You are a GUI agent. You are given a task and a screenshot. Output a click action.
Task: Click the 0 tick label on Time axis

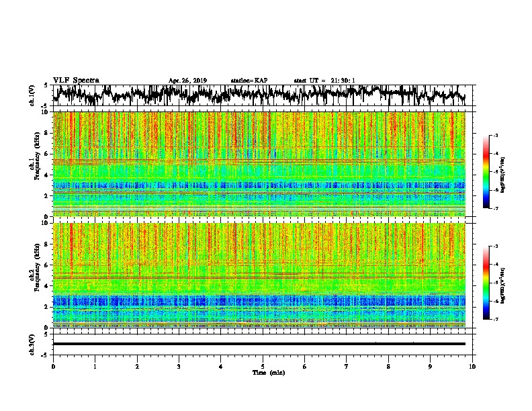tap(53, 366)
